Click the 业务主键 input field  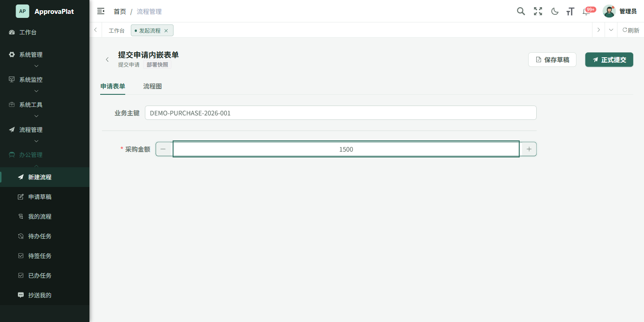coord(341,113)
